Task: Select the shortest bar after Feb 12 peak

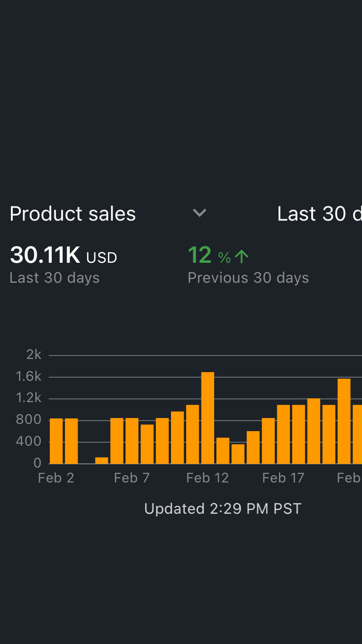Action: tap(238, 454)
